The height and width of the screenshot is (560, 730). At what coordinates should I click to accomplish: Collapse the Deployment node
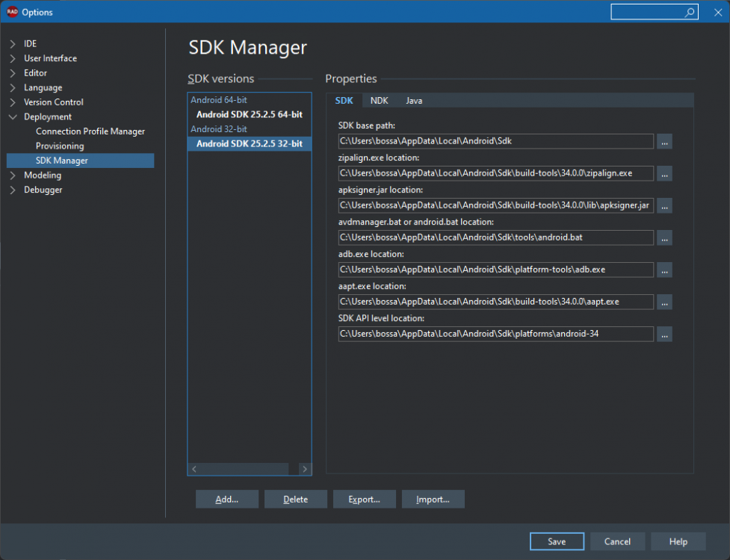pyautogui.click(x=13, y=116)
